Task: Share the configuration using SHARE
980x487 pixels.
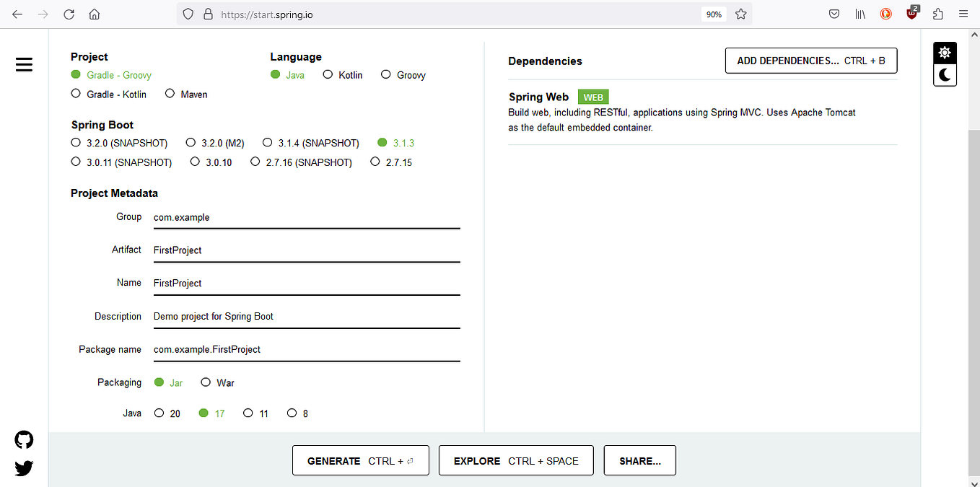Action: click(639, 460)
